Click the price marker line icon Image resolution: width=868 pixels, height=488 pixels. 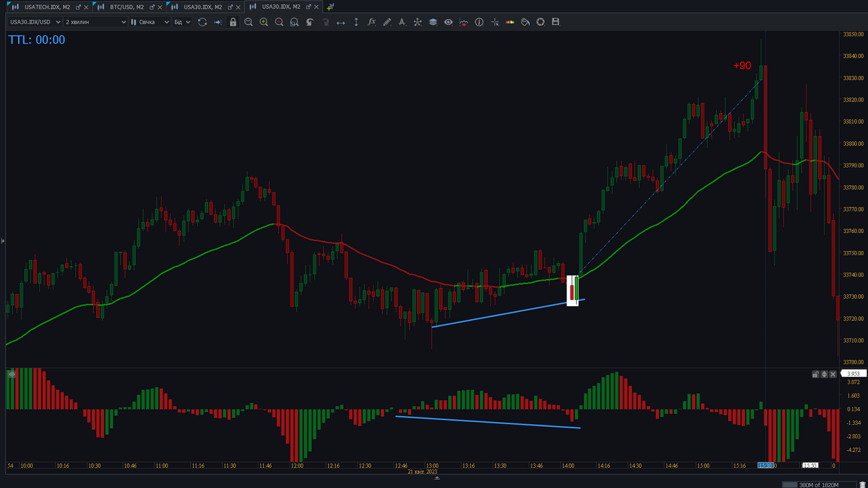(464, 22)
